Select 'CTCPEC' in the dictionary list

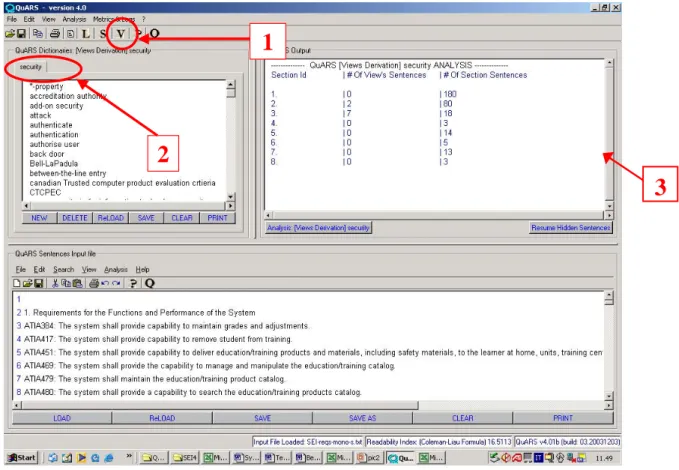(x=45, y=192)
